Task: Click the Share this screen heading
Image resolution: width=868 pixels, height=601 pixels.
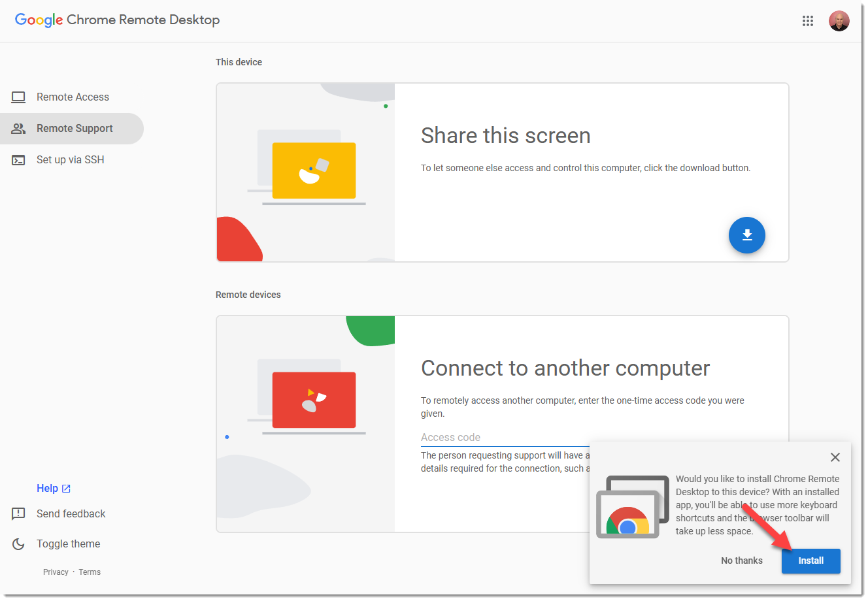Action: (x=506, y=136)
